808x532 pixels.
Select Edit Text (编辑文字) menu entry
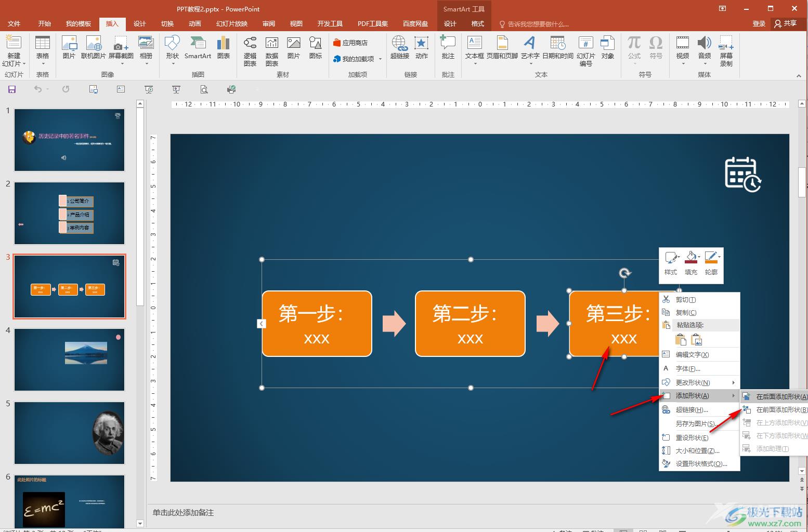point(699,354)
